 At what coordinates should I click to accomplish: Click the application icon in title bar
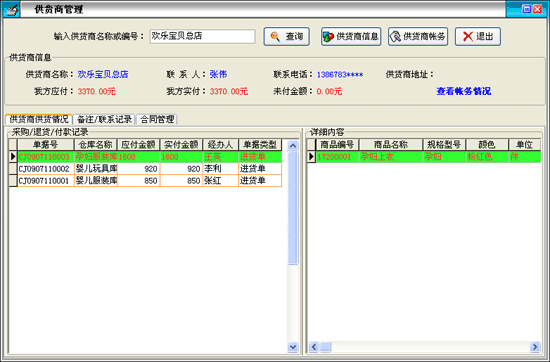11,9
